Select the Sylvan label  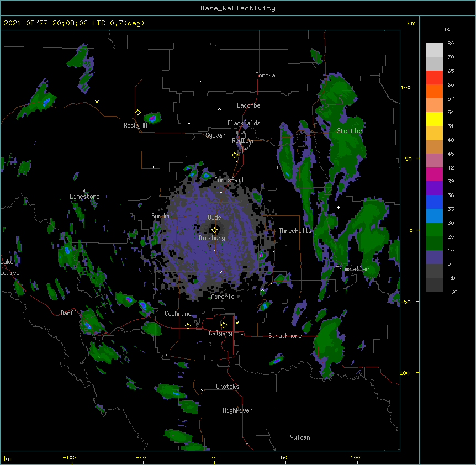tap(215, 135)
